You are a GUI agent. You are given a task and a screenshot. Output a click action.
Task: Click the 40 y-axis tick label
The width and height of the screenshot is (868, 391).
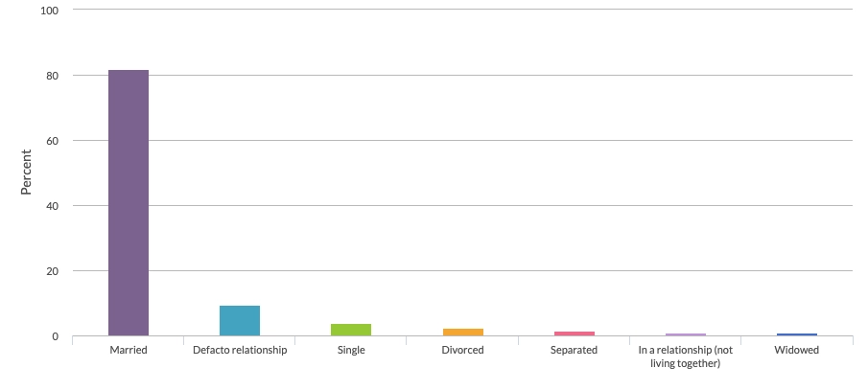pyautogui.click(x=53, y=206)
